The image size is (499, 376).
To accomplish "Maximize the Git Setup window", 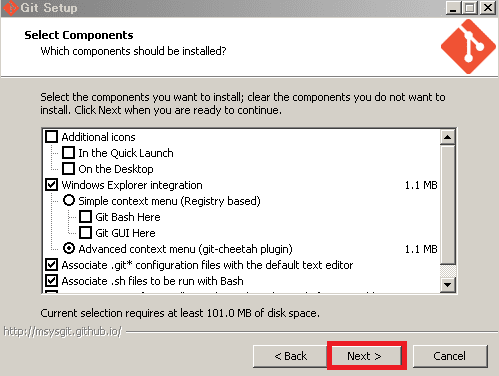I will [x=470, y=8].
